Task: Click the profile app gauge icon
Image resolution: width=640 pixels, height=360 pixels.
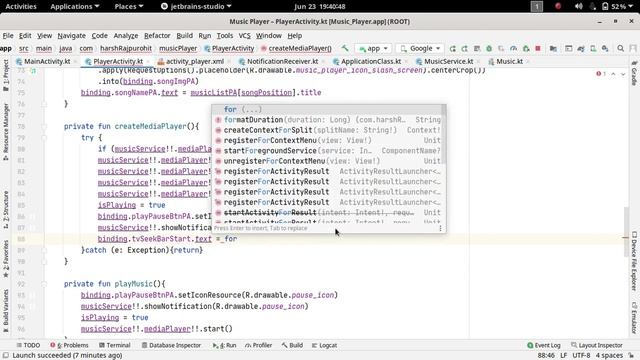Action: (x=513, y=49)
